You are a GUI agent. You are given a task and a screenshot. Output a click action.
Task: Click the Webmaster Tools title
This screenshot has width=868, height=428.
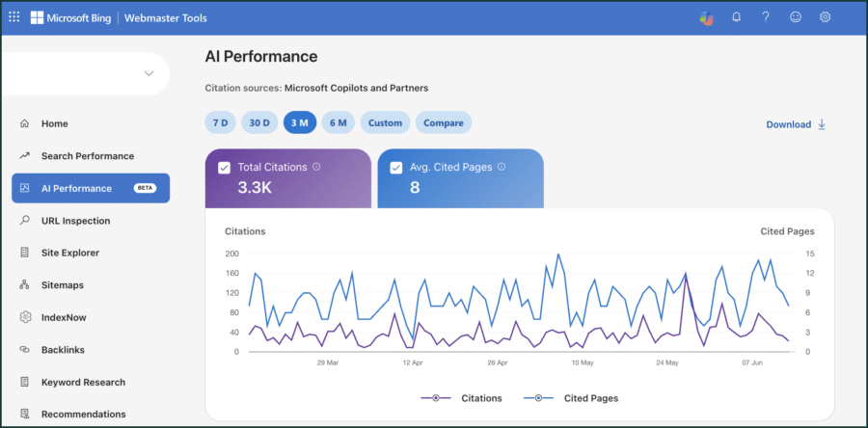point(166,17)
